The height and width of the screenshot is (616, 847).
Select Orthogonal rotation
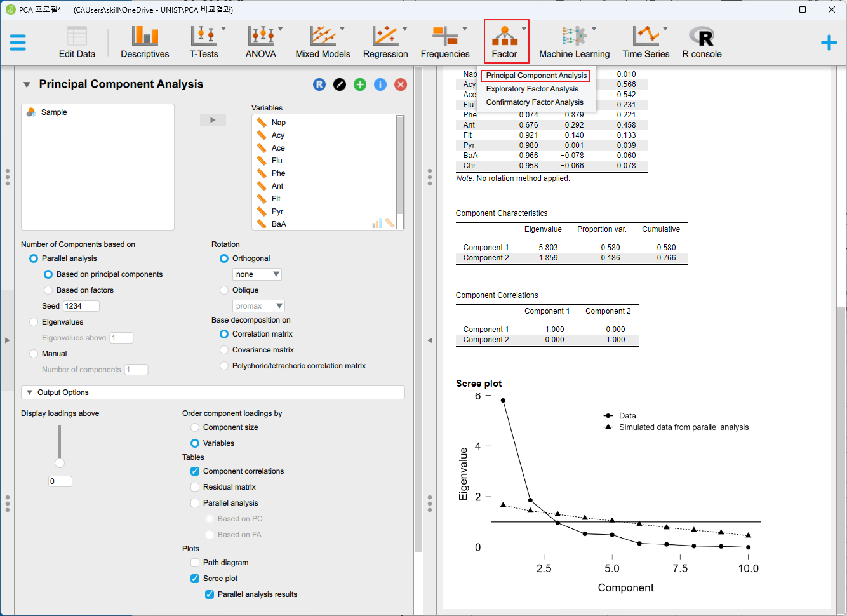(x=224, y=258)
